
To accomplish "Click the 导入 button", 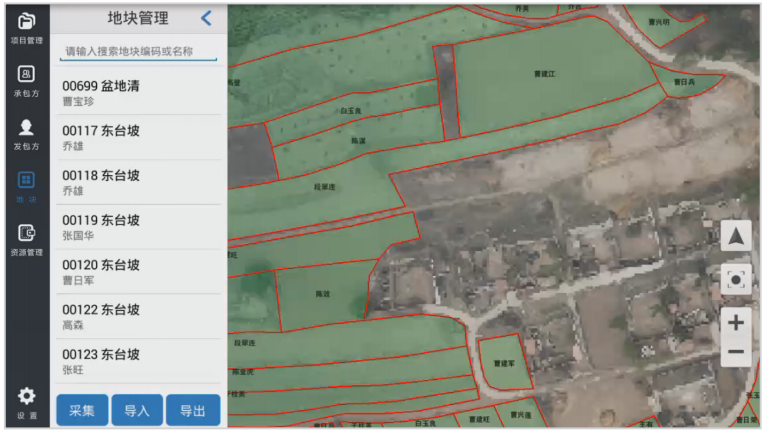I will (137, 410).
